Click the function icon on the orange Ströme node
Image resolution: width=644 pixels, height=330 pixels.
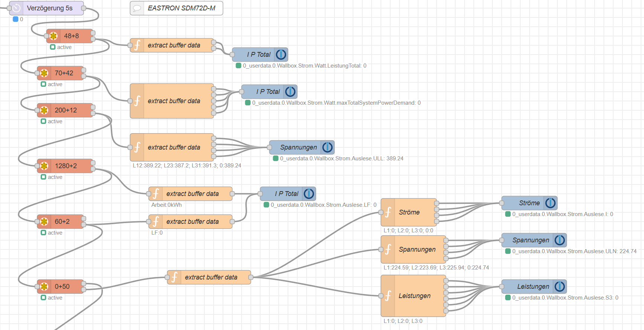(x=388, y=212)
